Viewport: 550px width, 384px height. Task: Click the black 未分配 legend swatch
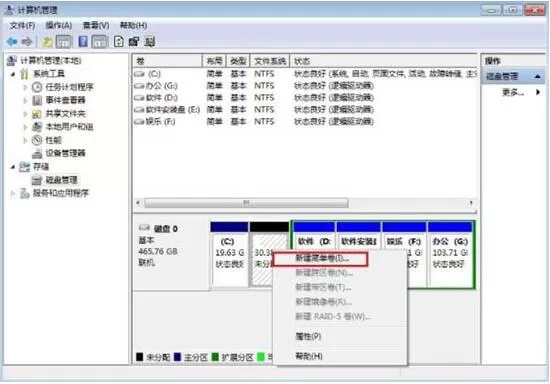[139, 357]
